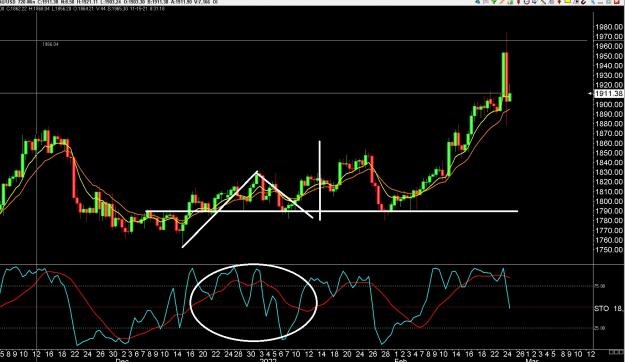Click the 1750.00 price axis label
The image size is (625, 362).
coord(609,250)
